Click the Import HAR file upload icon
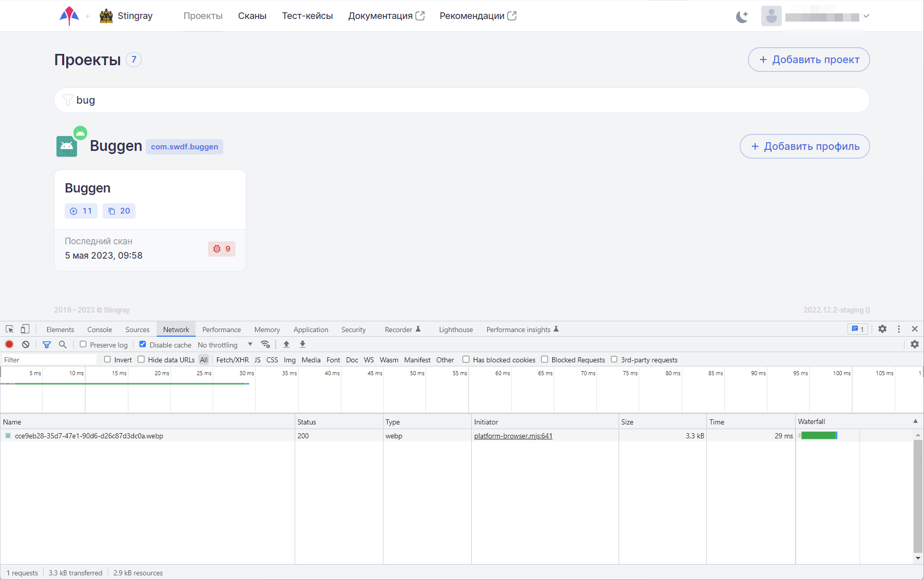 click(286, 344)
